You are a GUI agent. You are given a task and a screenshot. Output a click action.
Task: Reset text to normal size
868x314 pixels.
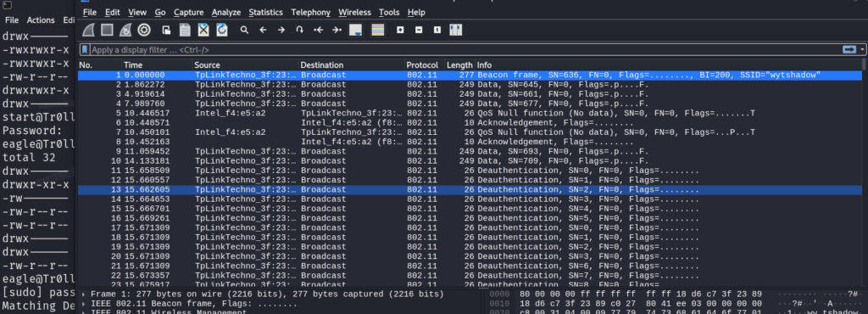click(x=437, y=30)
